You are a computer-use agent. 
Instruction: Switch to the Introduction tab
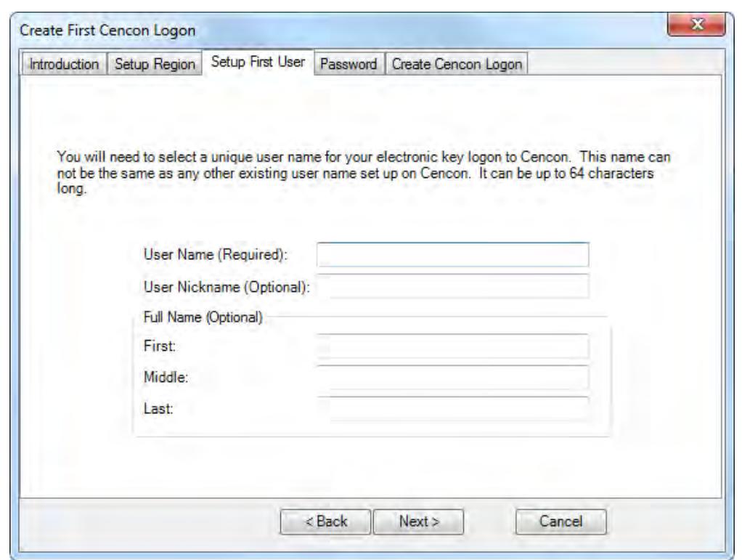(x=64, y=64)
